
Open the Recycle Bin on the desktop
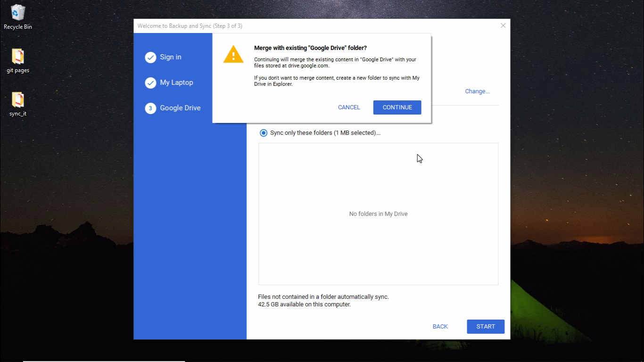[x=17, y=14]
